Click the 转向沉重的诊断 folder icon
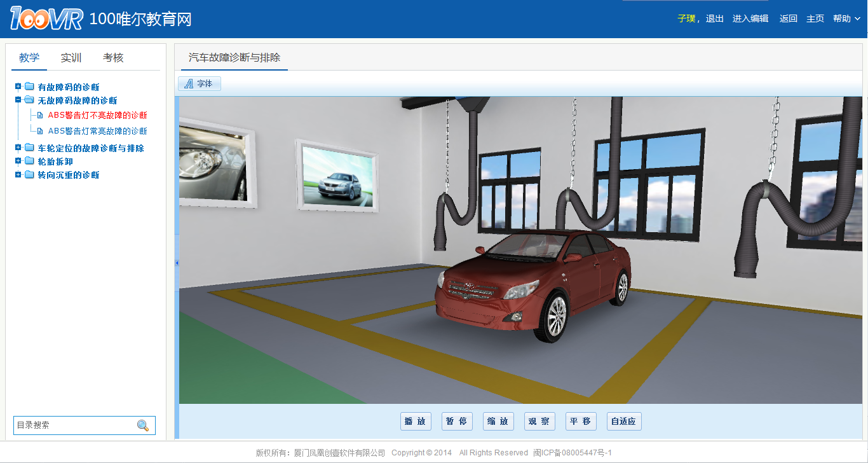Image resolution: width=868 pixels, height=463 pixels. pos(29,175)
